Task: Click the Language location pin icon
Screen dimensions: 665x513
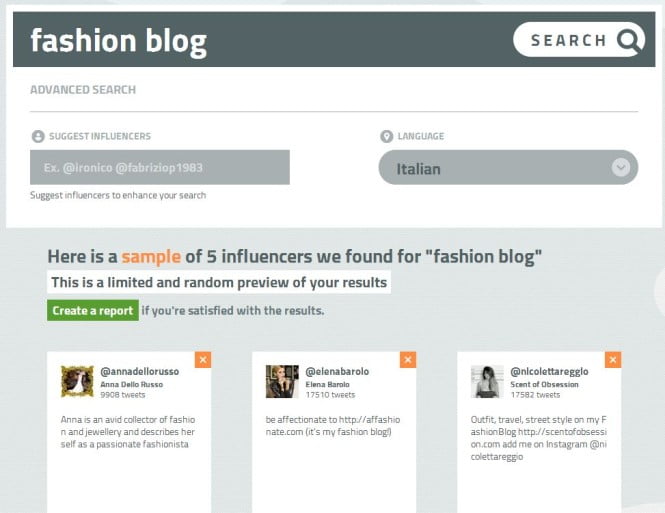Action: point(386,136)
